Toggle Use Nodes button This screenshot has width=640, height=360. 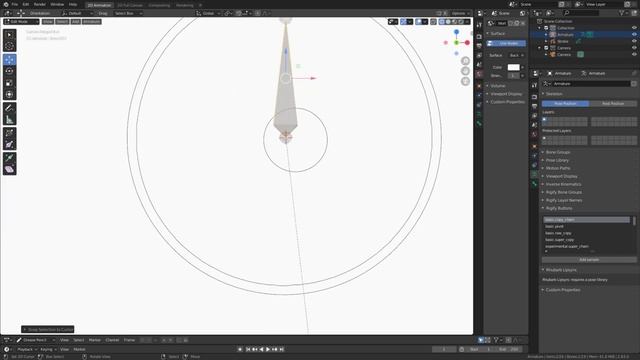pyautogui.click(x=506, y=43)
